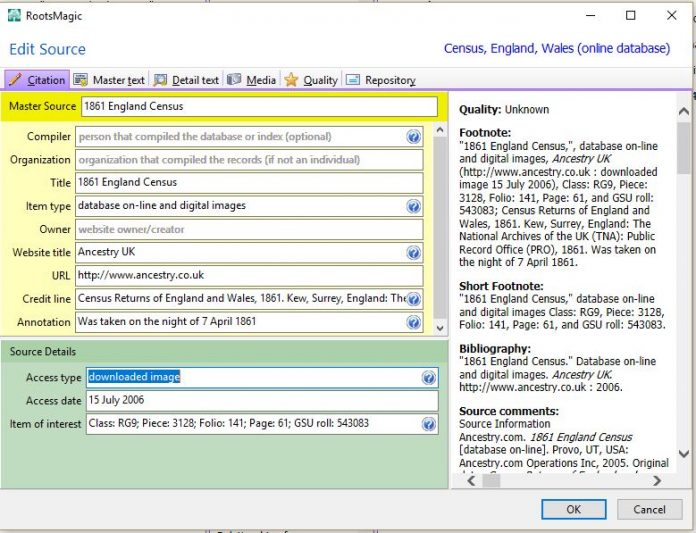The height and width of the screenshot is (533, 696).
Task: Click the preview pane scroll right arrow
Action: click(x=657, y=480)
